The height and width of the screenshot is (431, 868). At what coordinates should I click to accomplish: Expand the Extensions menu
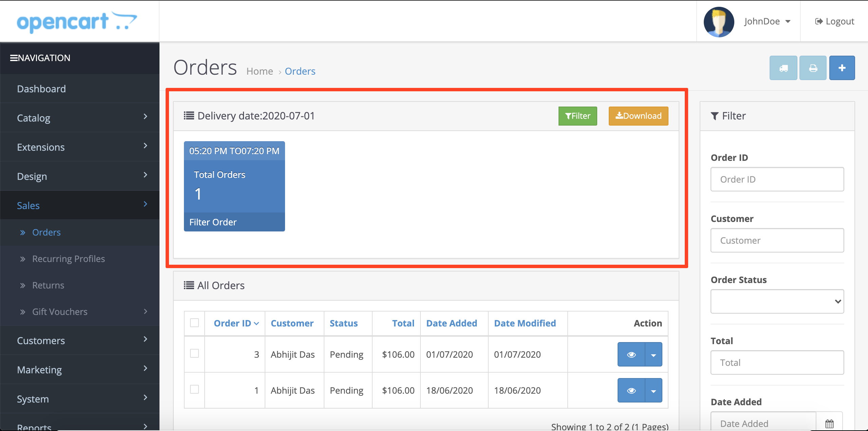coord(80,147)
